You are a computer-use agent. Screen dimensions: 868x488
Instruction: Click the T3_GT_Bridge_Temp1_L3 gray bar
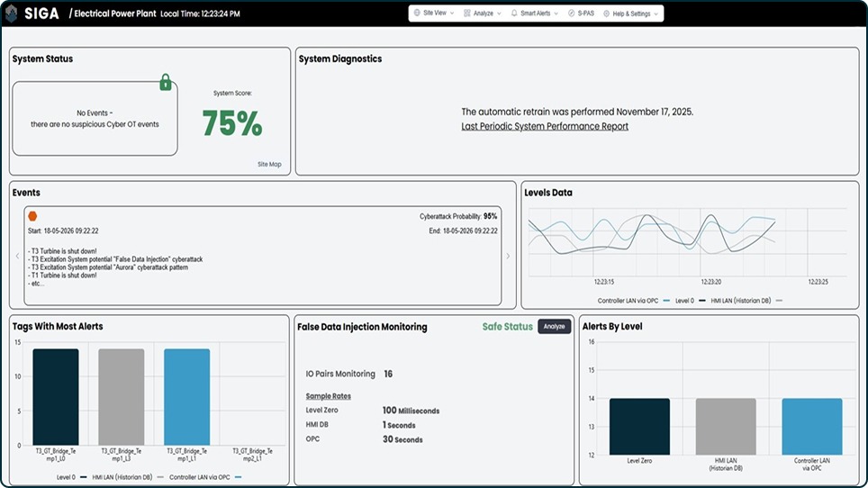pos(122,397)
